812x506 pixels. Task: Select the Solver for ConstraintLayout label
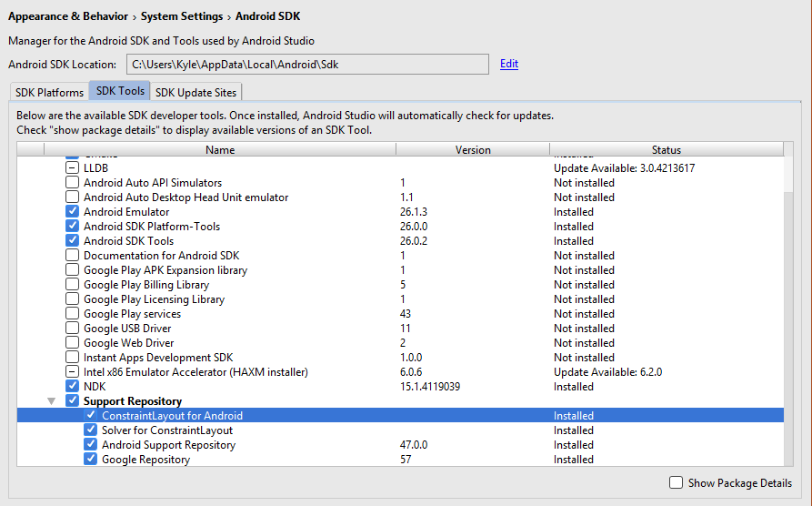pos(167,430)
